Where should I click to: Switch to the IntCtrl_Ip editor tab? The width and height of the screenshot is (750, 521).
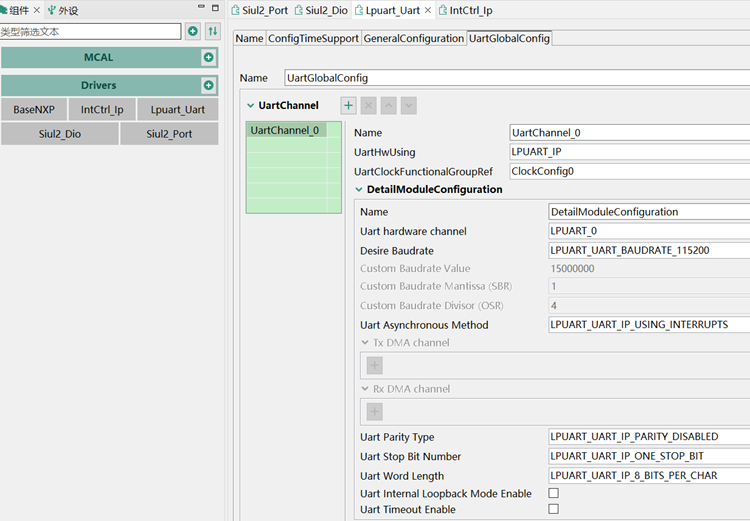tap(465, 10)
